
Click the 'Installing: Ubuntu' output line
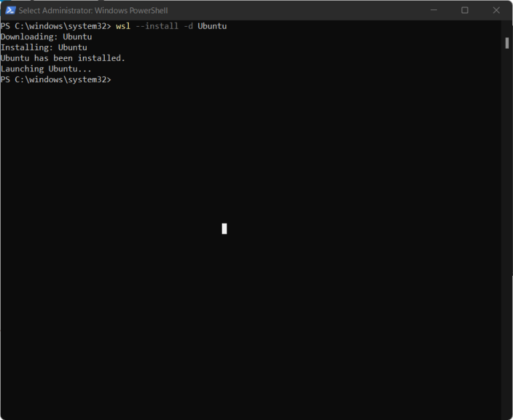(x=44, y=47)
